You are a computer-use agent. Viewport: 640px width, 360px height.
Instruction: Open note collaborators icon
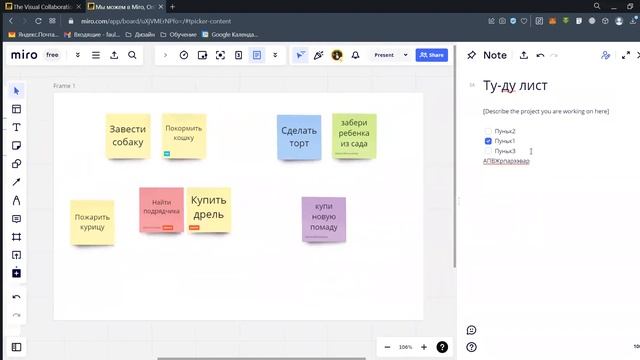[606, 55]
